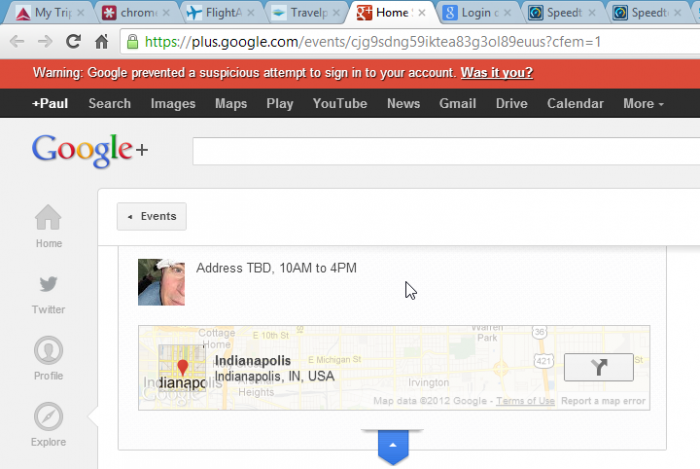700x469 pixels.
Task: Click the directions arrow button on map
Action: [599, 367]
